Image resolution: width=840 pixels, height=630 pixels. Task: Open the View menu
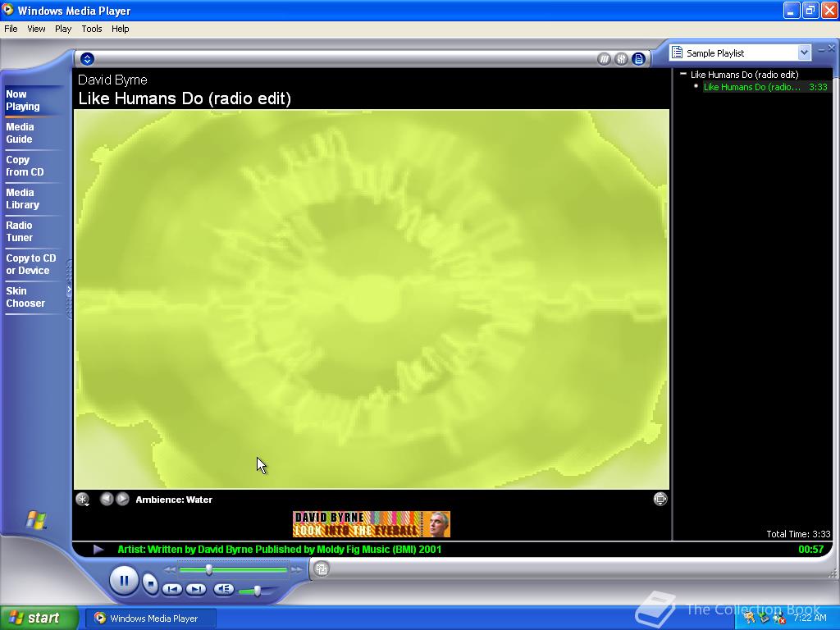(36, 29)
